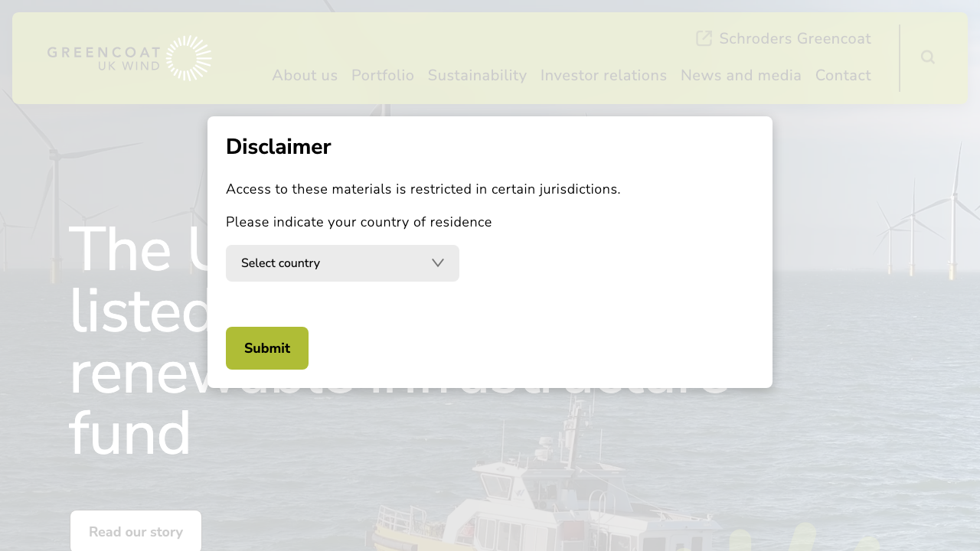Visit the Schroders Greencoat link

795,38
